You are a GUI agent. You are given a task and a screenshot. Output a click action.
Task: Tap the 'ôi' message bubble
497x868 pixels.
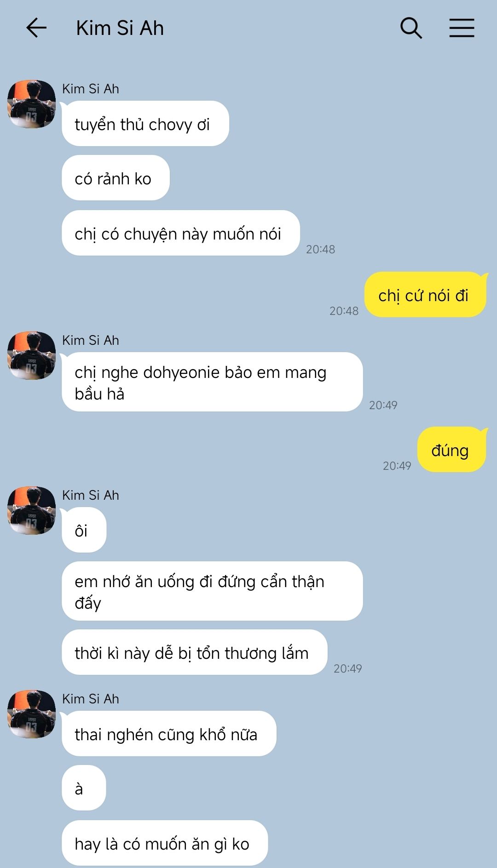click(x=84, y=530)
